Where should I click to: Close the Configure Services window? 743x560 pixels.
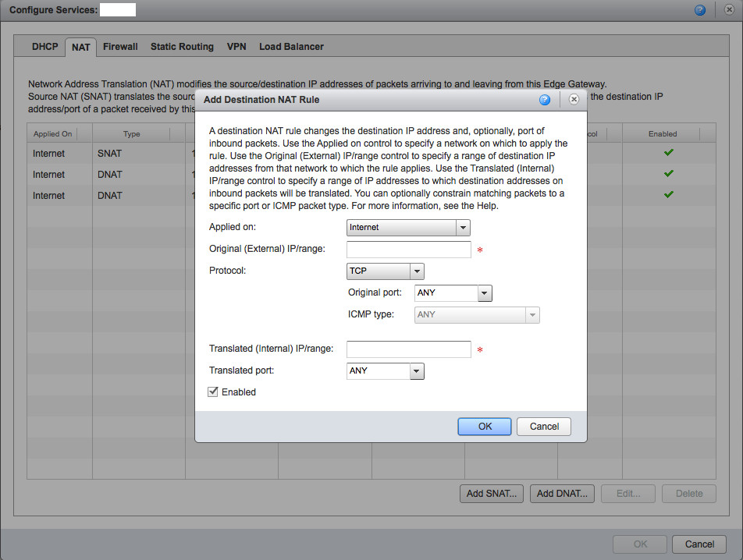tap(729, 10)
